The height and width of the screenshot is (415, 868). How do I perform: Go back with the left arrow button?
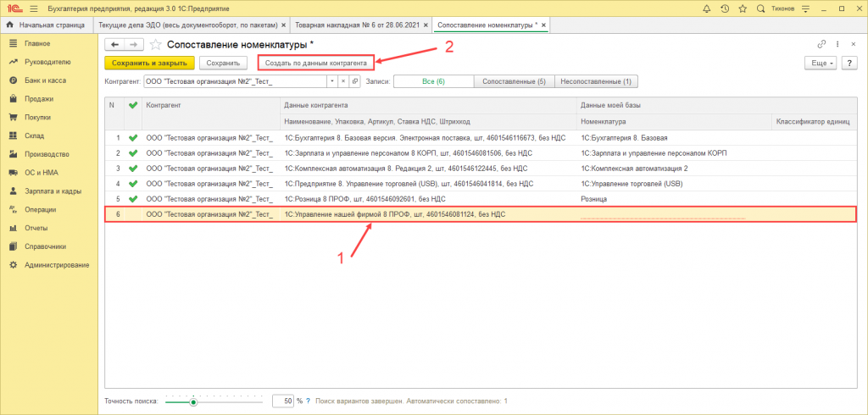click(114, 45)
